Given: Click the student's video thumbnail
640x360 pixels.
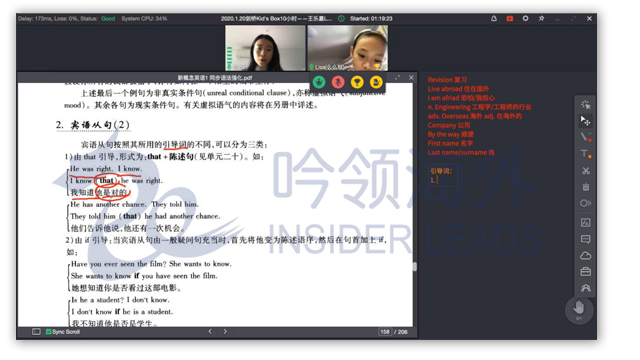Looking at the screenshot, I should (347, 48).
